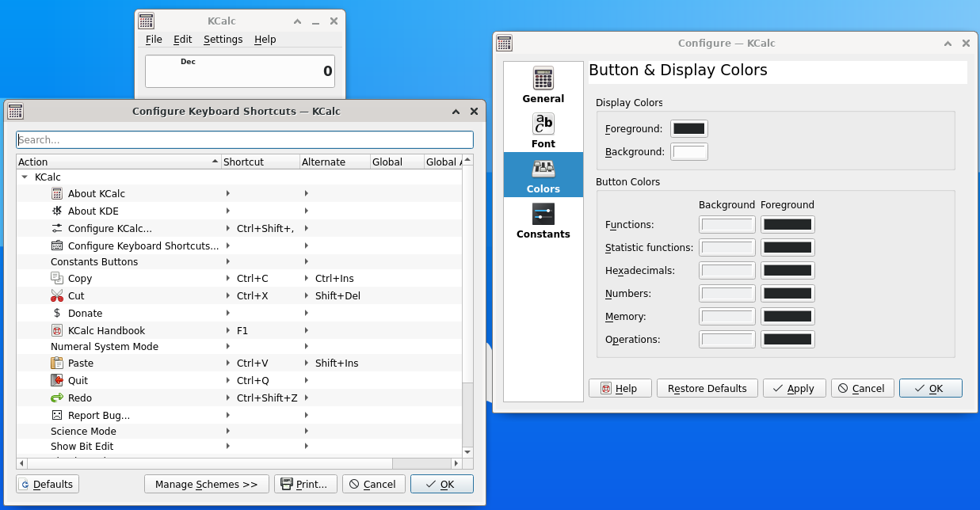
Task: Open the File menu in KCalc
Action: [x=154, y=40]
